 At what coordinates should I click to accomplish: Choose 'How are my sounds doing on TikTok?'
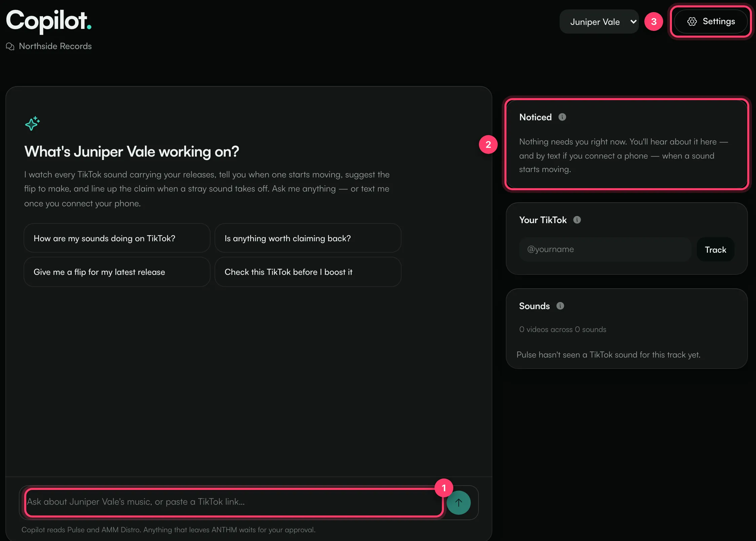[117, 238]
